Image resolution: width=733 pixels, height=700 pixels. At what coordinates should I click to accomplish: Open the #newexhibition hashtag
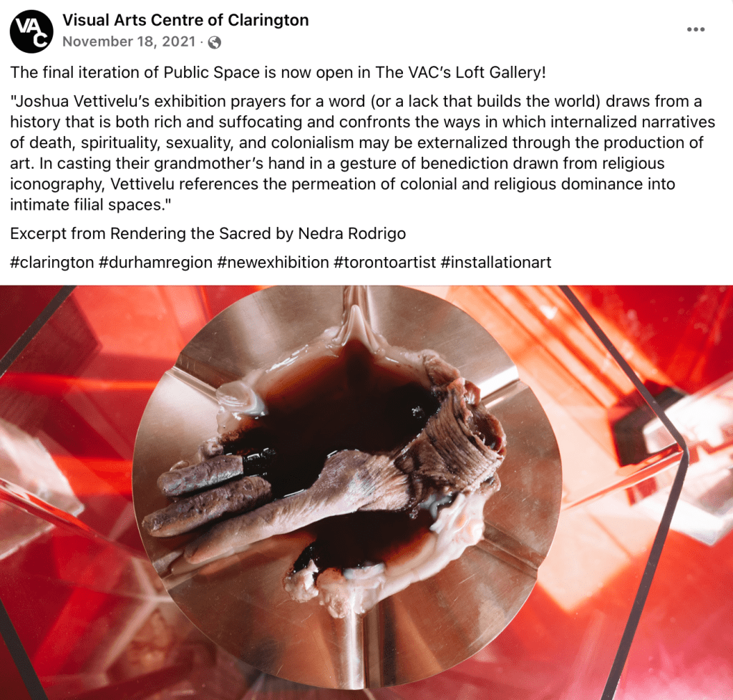click(x=273, y=262)
